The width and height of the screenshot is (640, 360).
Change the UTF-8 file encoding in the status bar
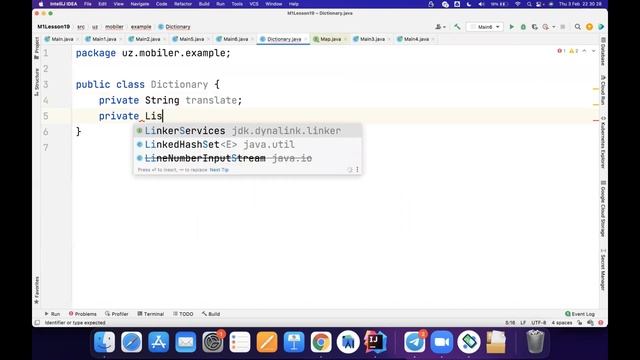point(539,323)
